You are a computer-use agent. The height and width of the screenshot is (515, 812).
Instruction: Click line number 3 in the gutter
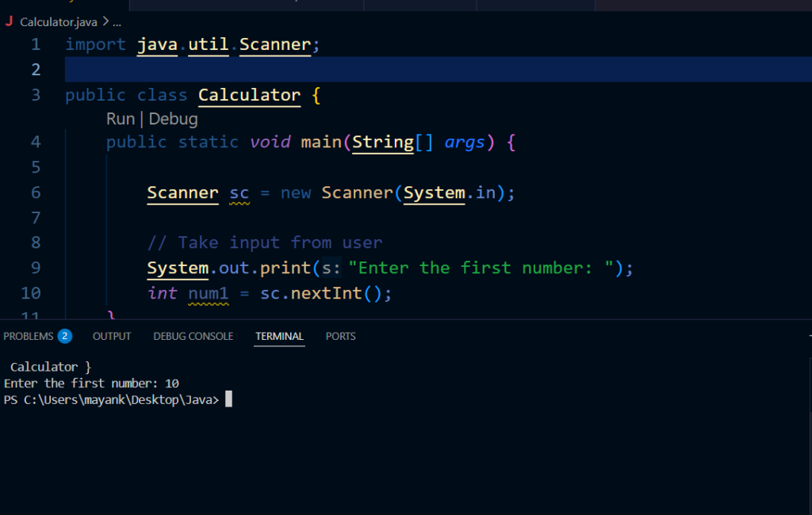[36, 95]
